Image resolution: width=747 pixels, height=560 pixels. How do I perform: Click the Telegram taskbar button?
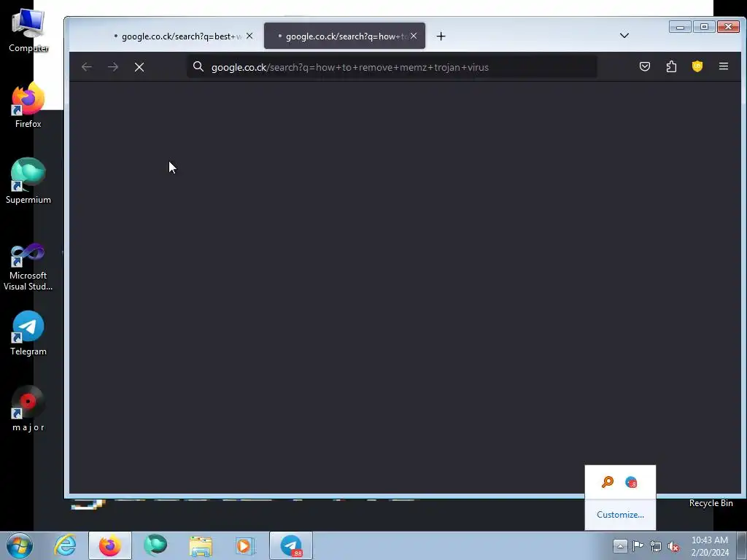[x=291, y=545]
